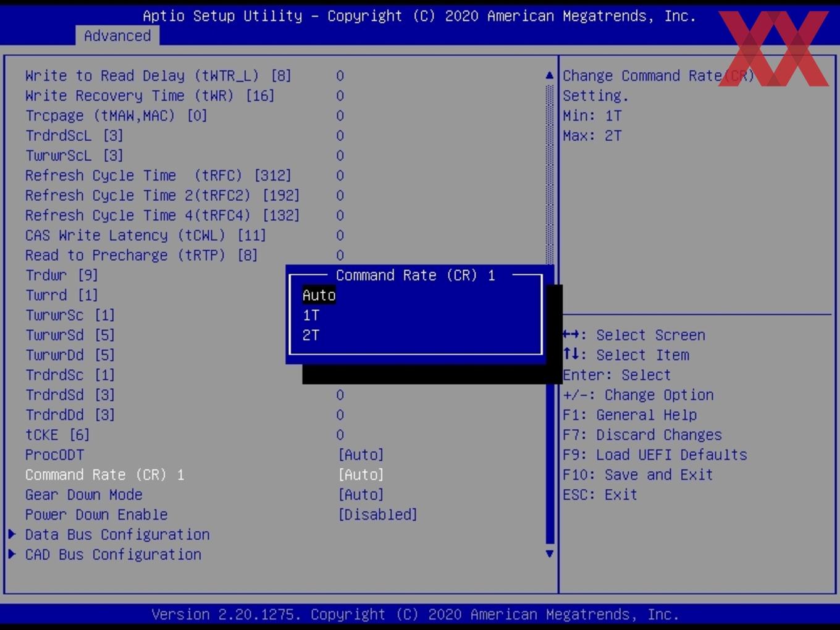Viewport: 840px width, 630px height.
Task: Edit tRFC value field 0
Action: tap(340, 175)
